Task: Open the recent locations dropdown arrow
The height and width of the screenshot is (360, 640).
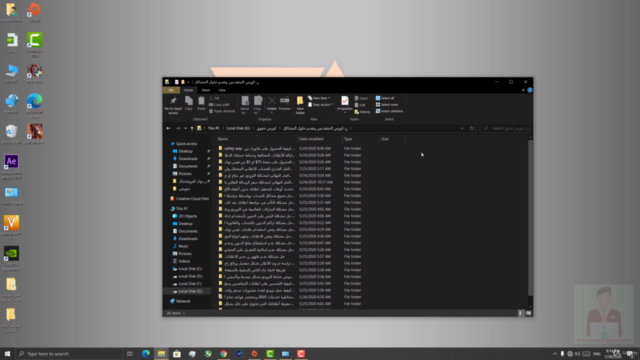Action: (185, 128)
